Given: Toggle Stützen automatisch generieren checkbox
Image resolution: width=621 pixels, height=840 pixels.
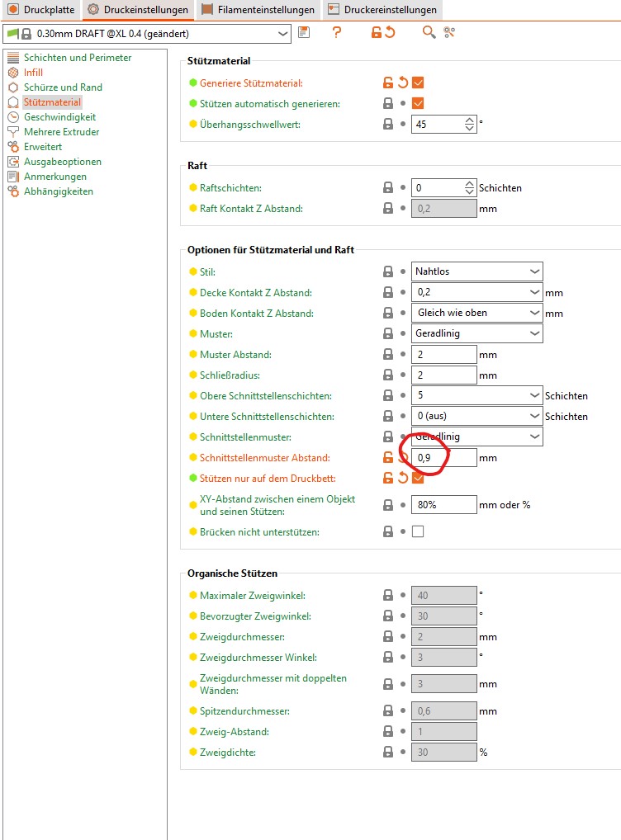Looking at the screenshot, I should (x=418, y=103).
